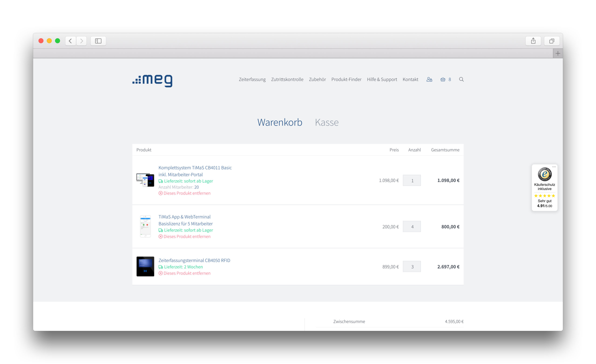
Task: Open TiMaS App & WebTerminal product link
Action: (185, 217)
